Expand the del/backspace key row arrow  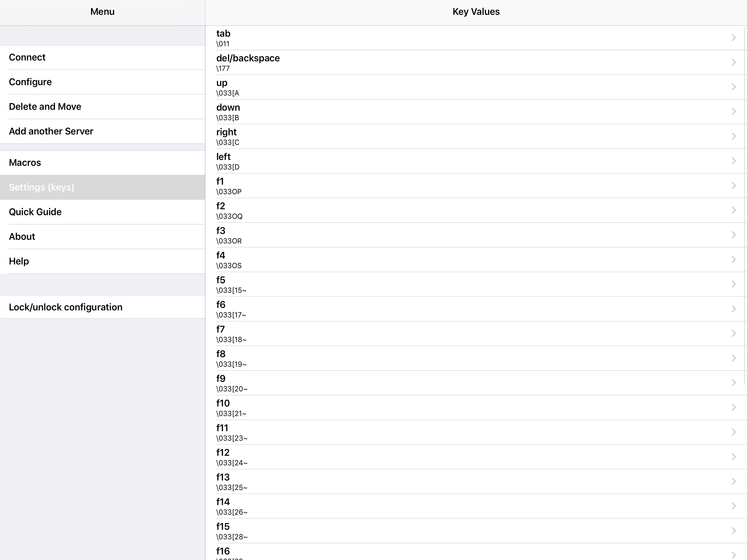point(734,63)
